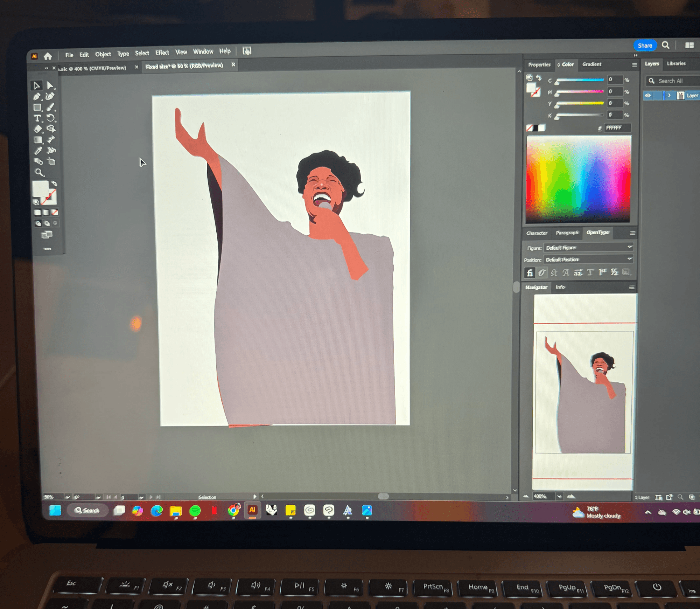Toggle standard ligatures OpenType button

click(x=530, y=272)
